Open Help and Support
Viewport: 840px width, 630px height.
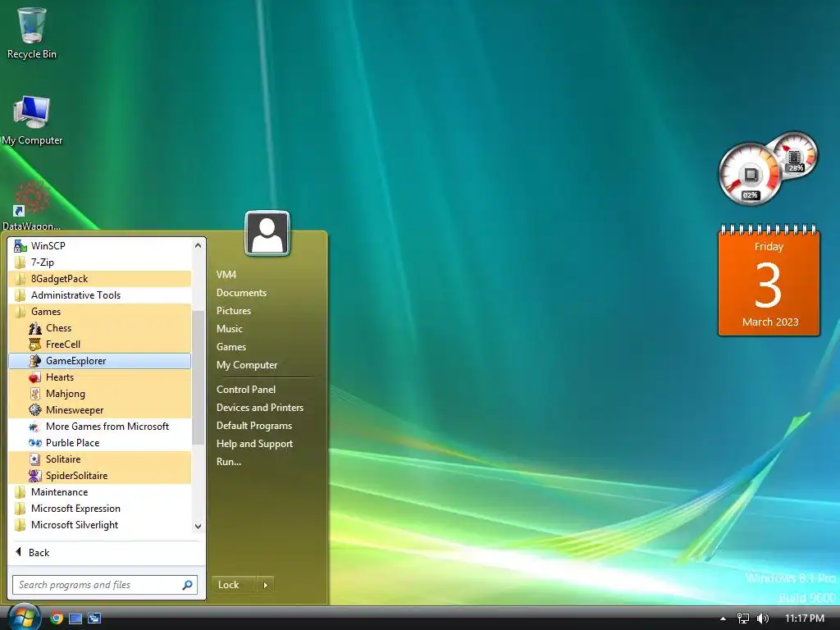coord(254,444)
